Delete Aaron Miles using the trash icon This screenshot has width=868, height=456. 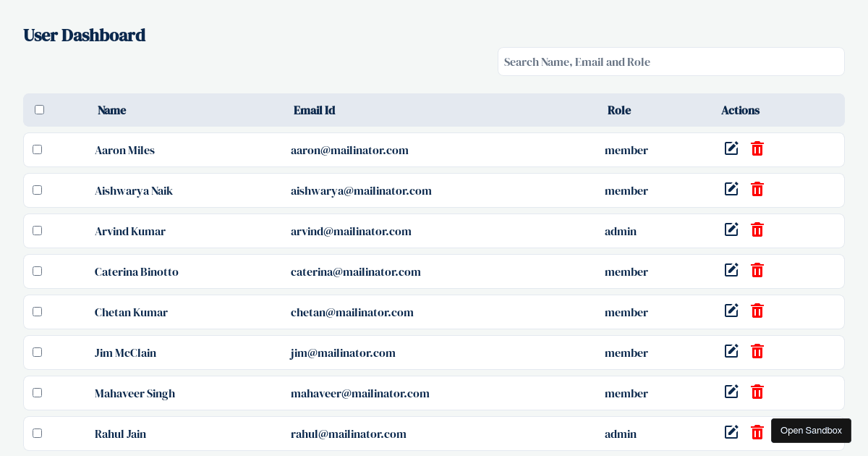(x=757, y=149)
